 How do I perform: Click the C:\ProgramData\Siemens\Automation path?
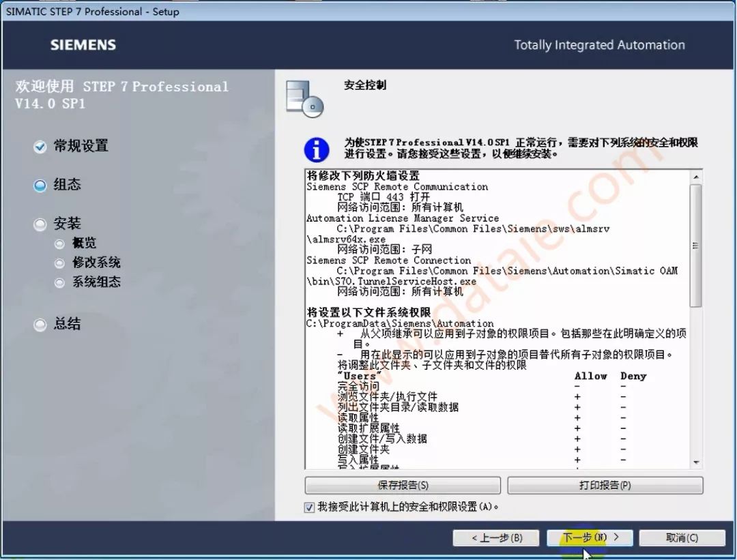click(400, 324)
